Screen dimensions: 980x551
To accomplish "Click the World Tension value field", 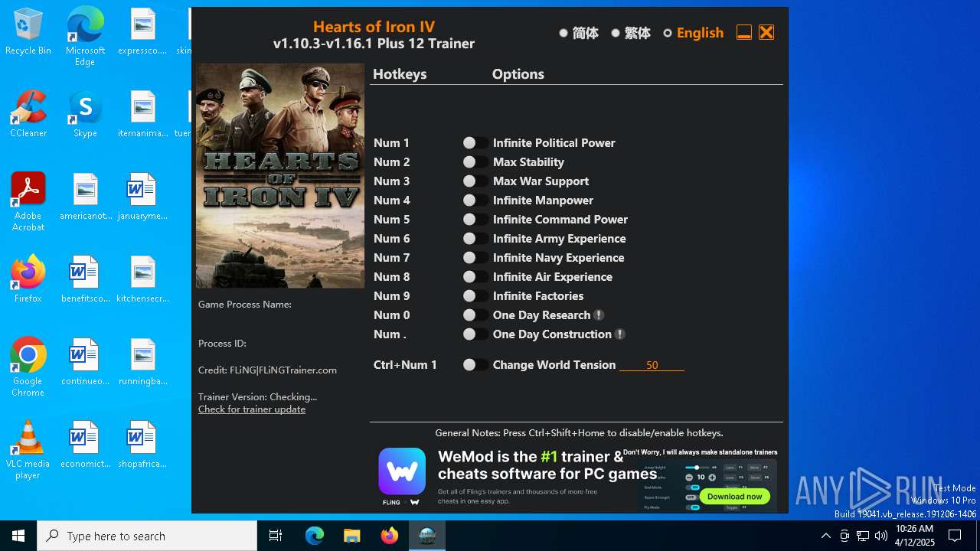I will pyautogui.click(x=652, y=365).
